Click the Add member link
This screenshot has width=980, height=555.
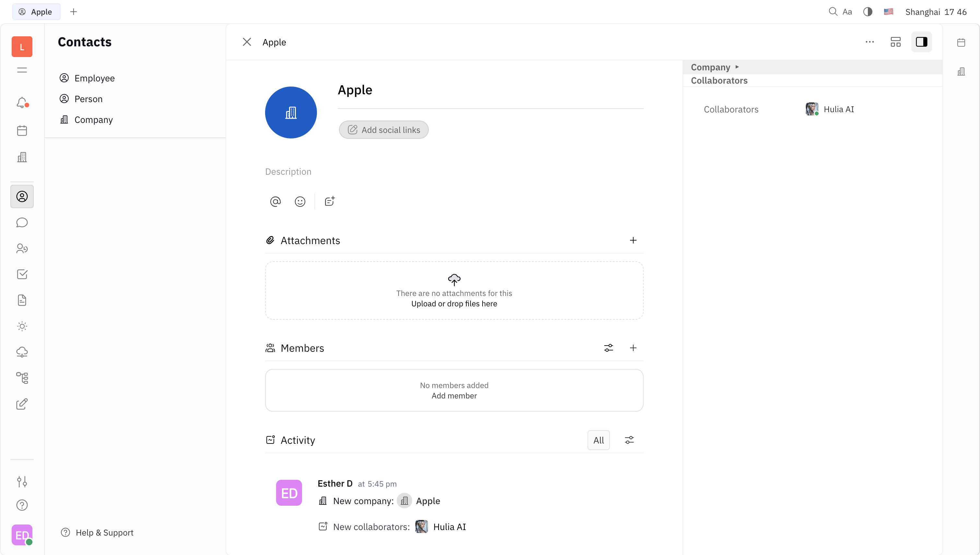pos(454,396)
